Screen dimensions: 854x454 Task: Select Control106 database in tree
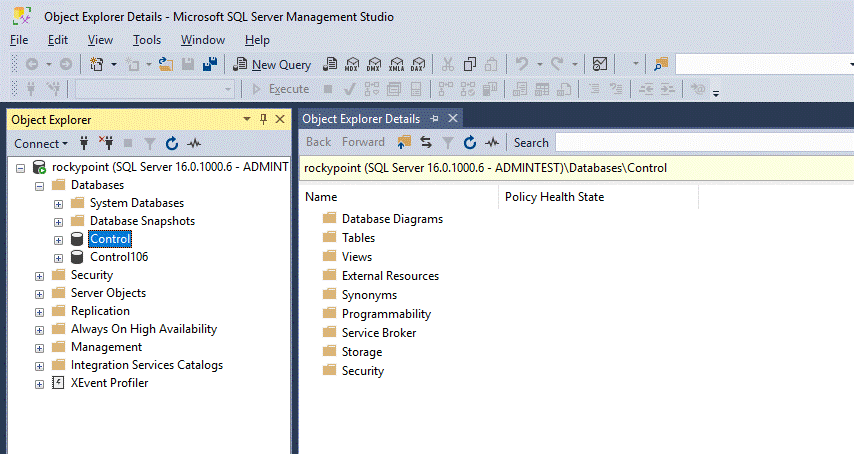coord(119,257)
